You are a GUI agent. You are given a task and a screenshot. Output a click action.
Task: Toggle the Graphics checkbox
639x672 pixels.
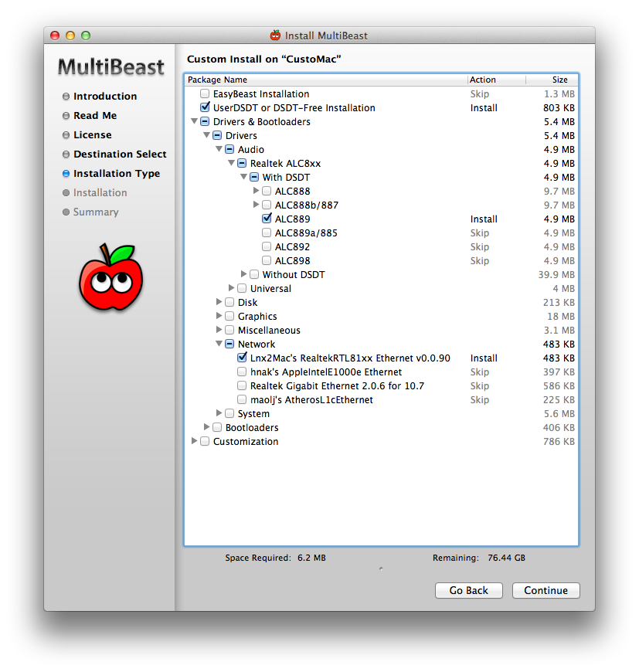[x=229, y=316]
